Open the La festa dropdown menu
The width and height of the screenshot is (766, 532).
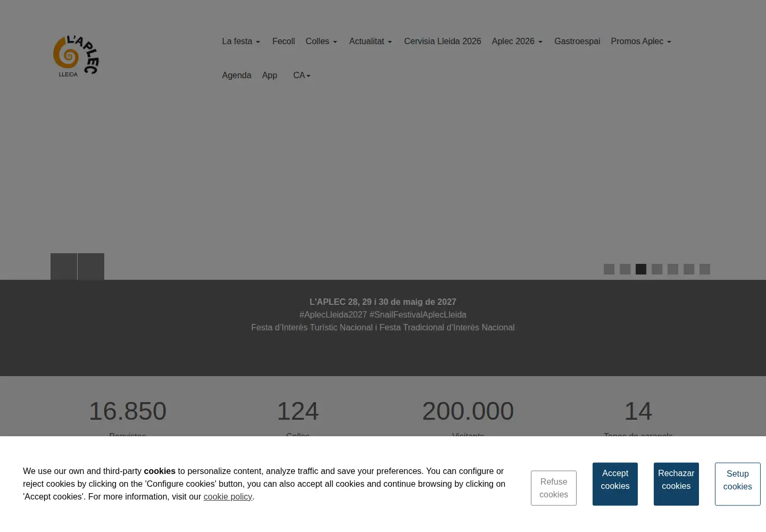pos(241,41)
